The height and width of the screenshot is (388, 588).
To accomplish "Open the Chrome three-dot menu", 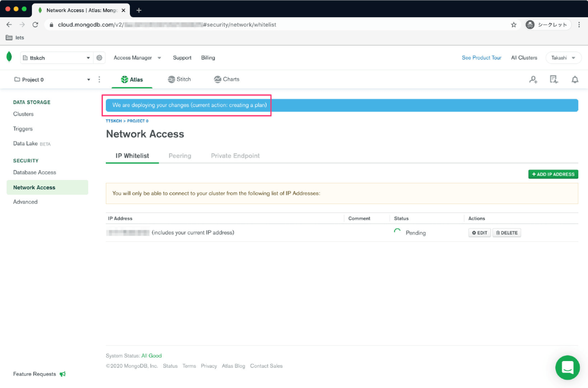I will pyautogui.click(x=580, y=25).
